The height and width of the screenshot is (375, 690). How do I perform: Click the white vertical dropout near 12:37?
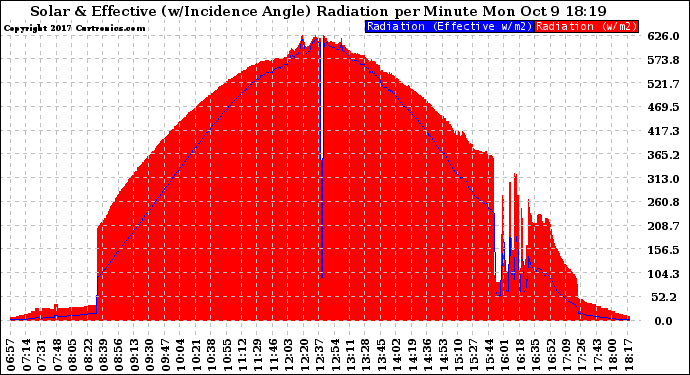[x=322, y=98]
